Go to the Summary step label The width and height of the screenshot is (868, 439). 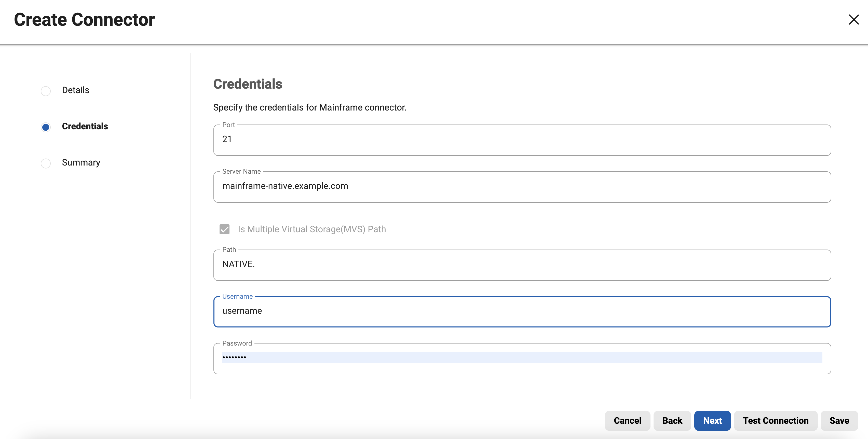(81, 162)
